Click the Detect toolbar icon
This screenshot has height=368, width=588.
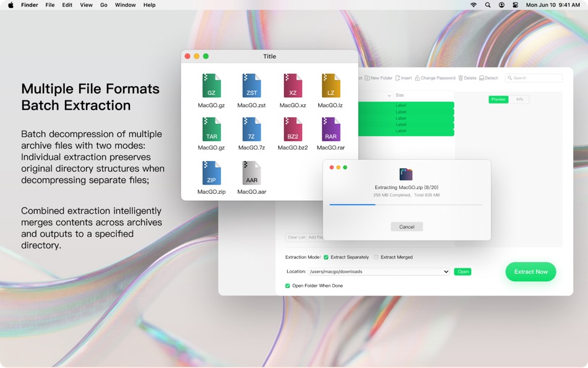[x=482, y=78]
